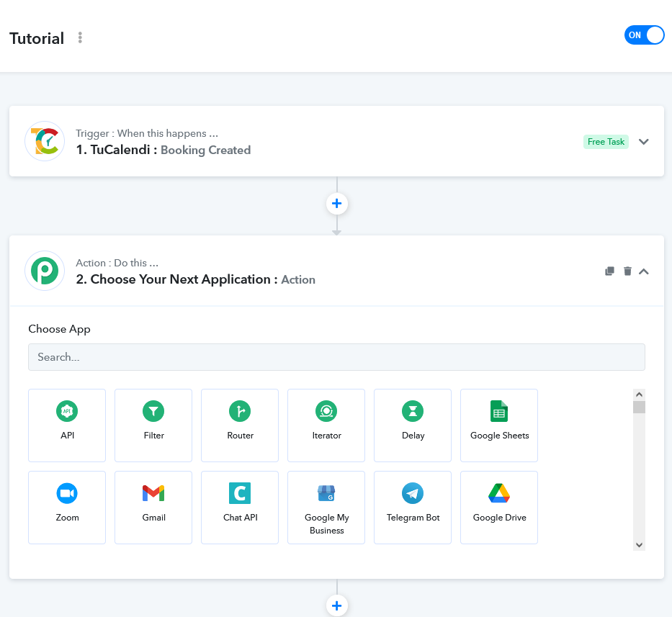Select Google My Business app tile
Screen dimensions: 672x617
(x=326, y=508)
